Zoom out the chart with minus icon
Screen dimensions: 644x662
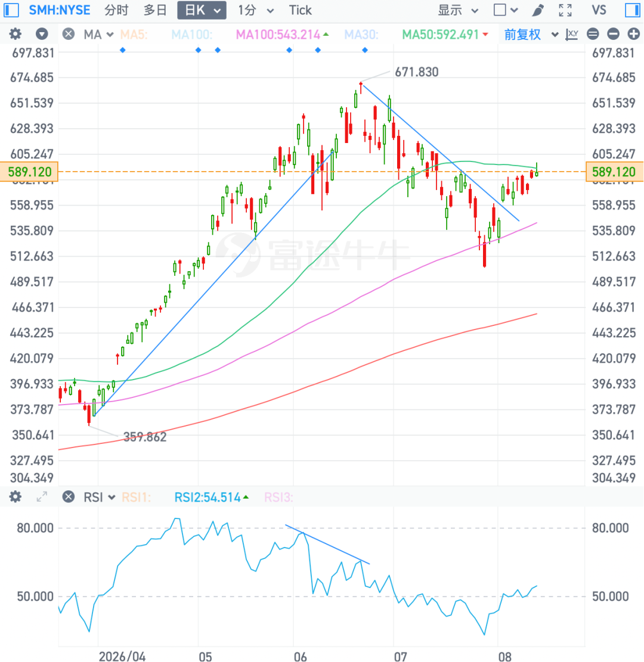[613, 34]
